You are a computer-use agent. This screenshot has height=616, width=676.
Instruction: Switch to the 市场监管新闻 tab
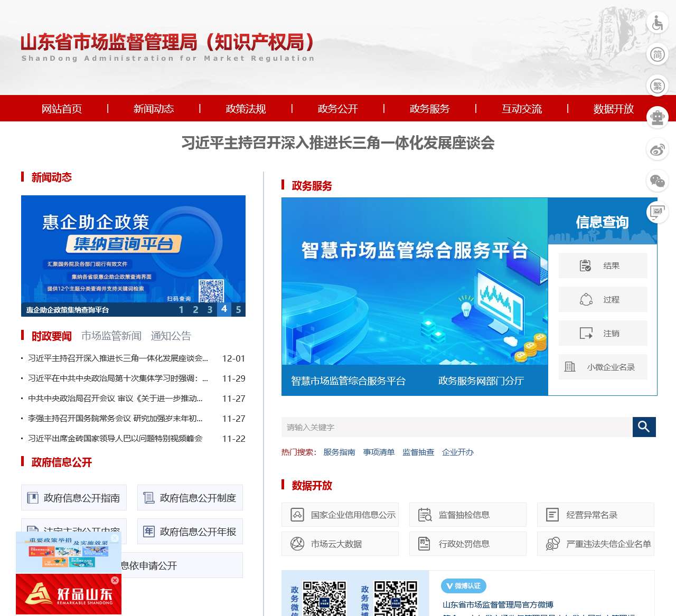click(111, 335)
